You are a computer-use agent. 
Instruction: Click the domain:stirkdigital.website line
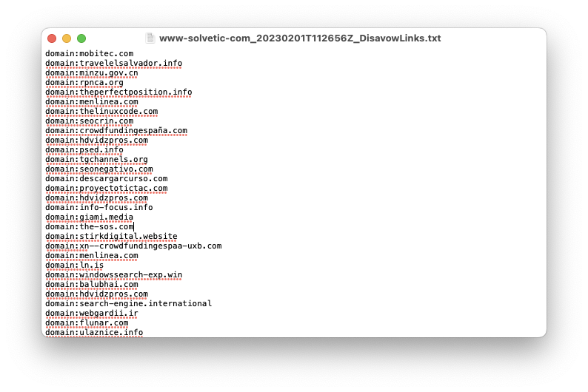tap(111, 236)
